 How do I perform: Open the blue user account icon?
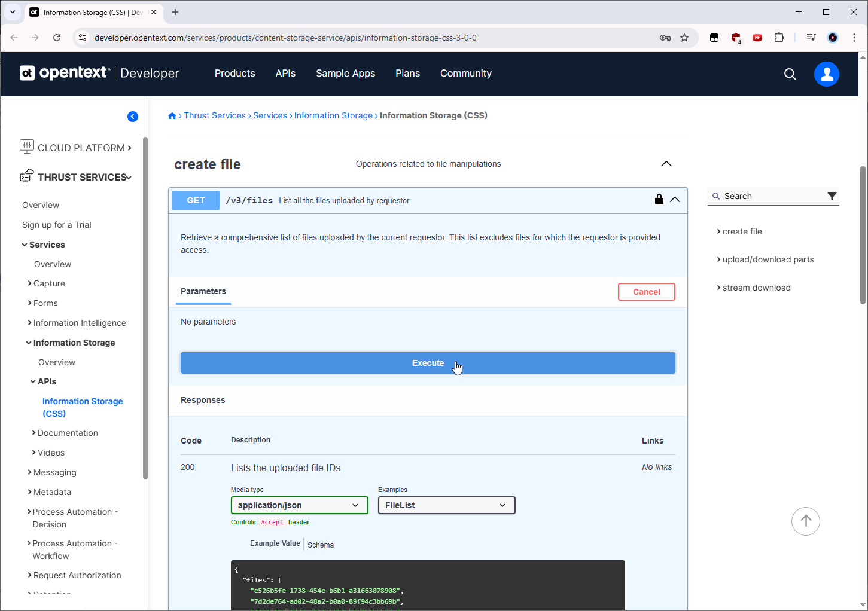coord(827,74)
